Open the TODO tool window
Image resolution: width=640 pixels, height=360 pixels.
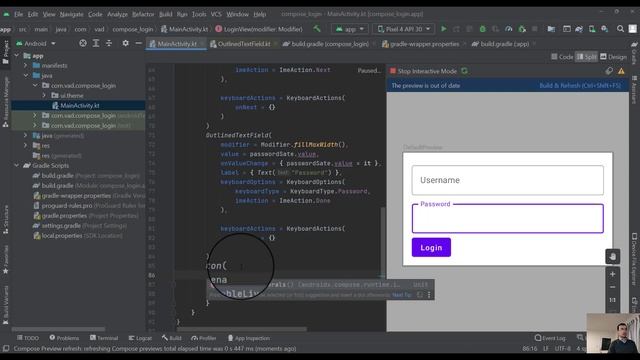(x=28, y=338)
